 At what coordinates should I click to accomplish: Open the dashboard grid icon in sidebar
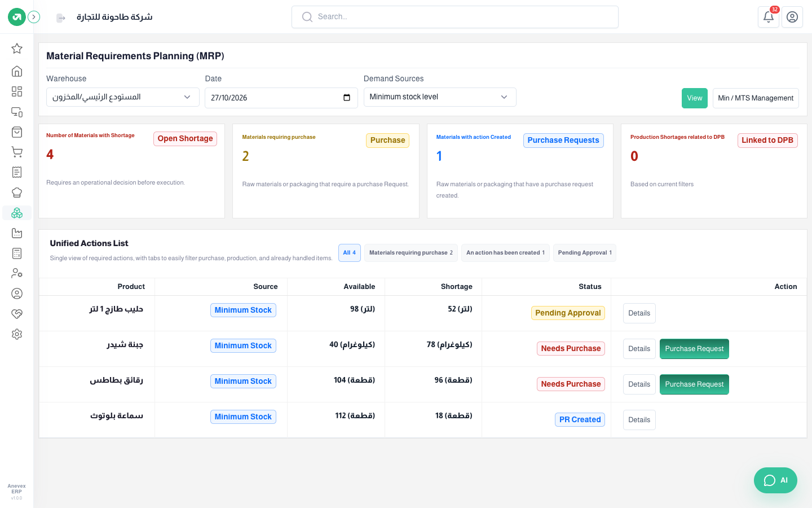click(x=17, y=91)
